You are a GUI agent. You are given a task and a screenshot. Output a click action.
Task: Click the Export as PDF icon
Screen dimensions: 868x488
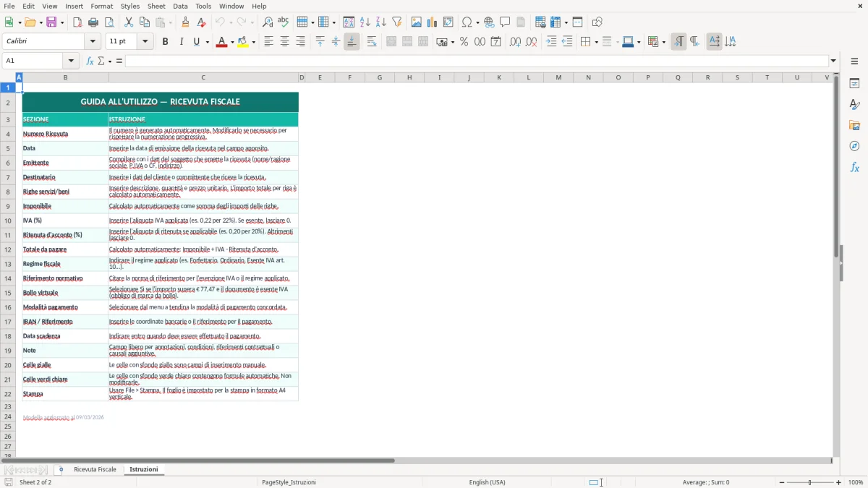pos(77,22)
